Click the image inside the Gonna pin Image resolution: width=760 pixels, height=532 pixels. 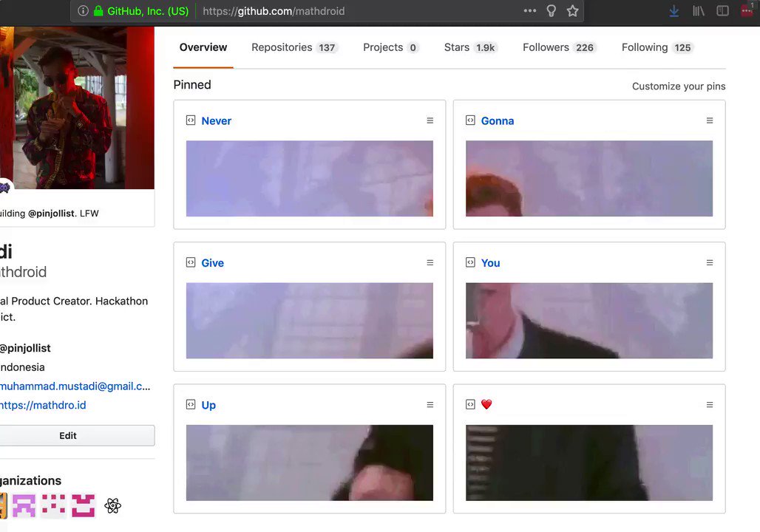(x=589, y=178)
